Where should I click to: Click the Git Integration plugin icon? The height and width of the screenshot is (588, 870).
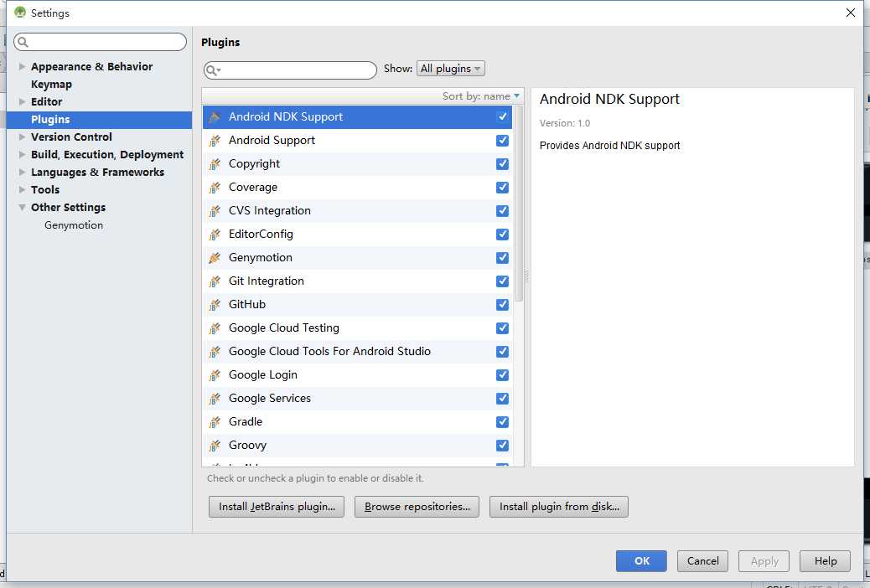click(215, 281)
